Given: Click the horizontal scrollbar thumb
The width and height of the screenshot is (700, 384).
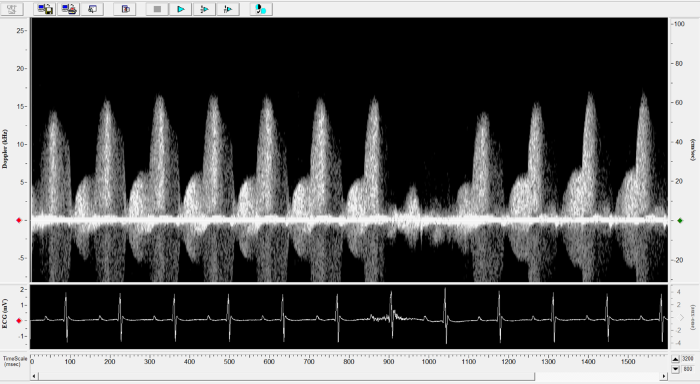Looking at the screenshot, I should 286,376.
